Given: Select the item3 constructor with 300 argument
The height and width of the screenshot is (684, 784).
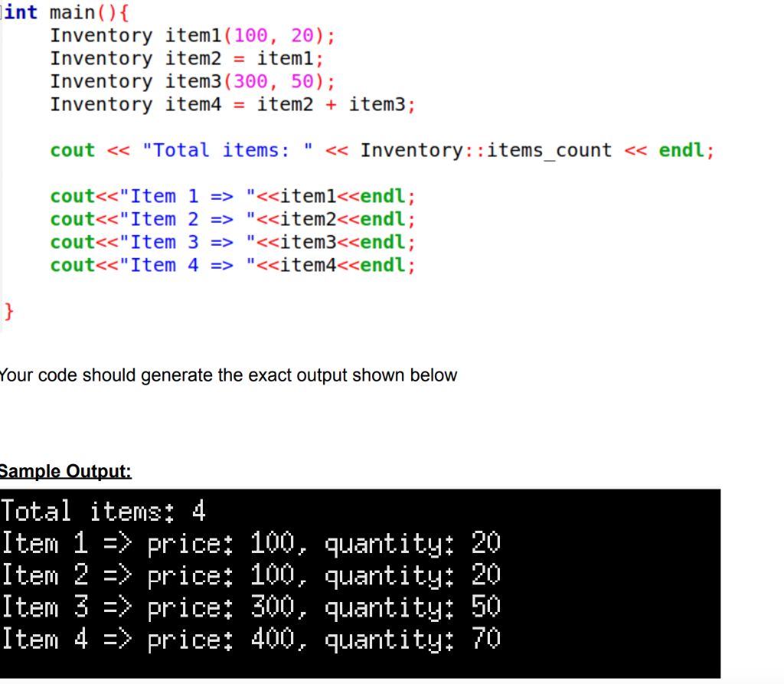Looking at the screenshot, I should tap(191, 81).
